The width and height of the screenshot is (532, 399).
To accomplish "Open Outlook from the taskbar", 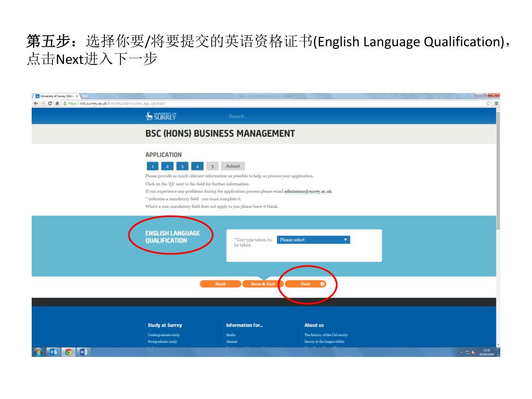I will pyautogui.click(x=54, y=352).
